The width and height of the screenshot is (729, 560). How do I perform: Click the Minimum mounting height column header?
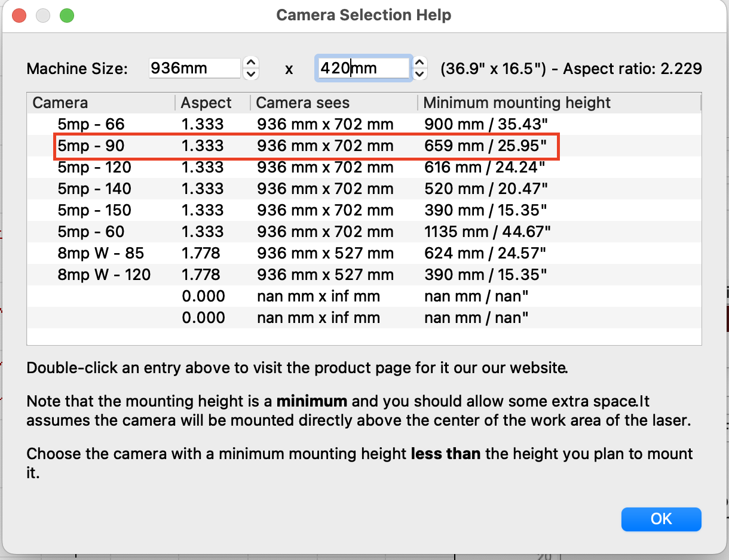point(559,103)
